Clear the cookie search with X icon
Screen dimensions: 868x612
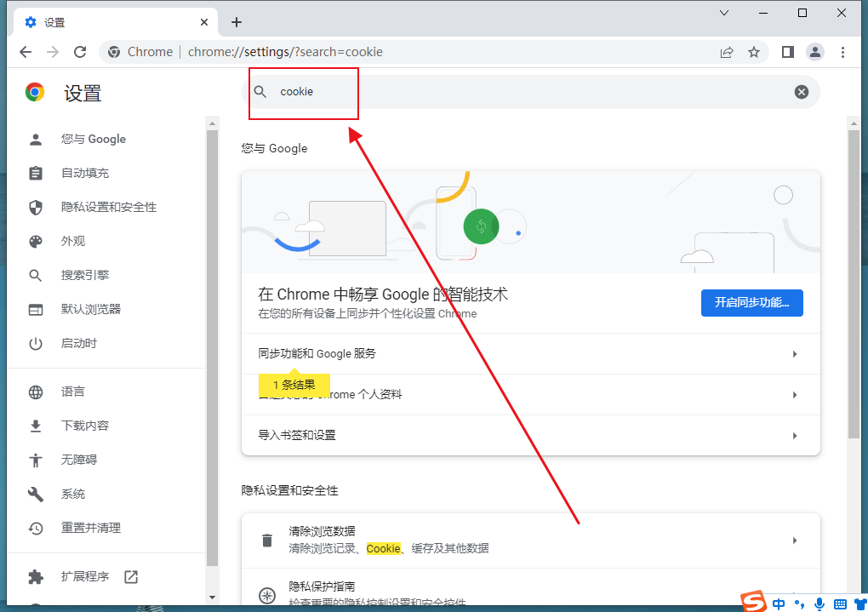[x=801, y=92]
